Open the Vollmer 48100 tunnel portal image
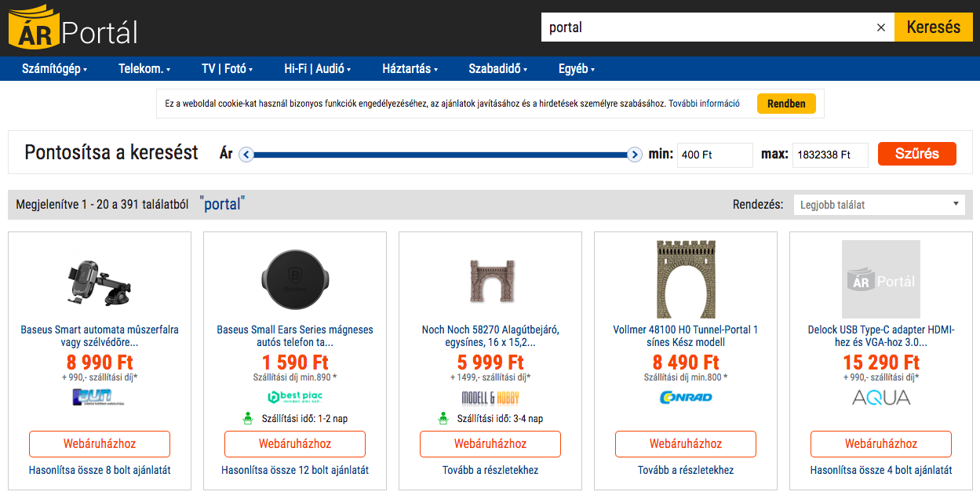This screenshot has height=499, width=980. [686, 279]
